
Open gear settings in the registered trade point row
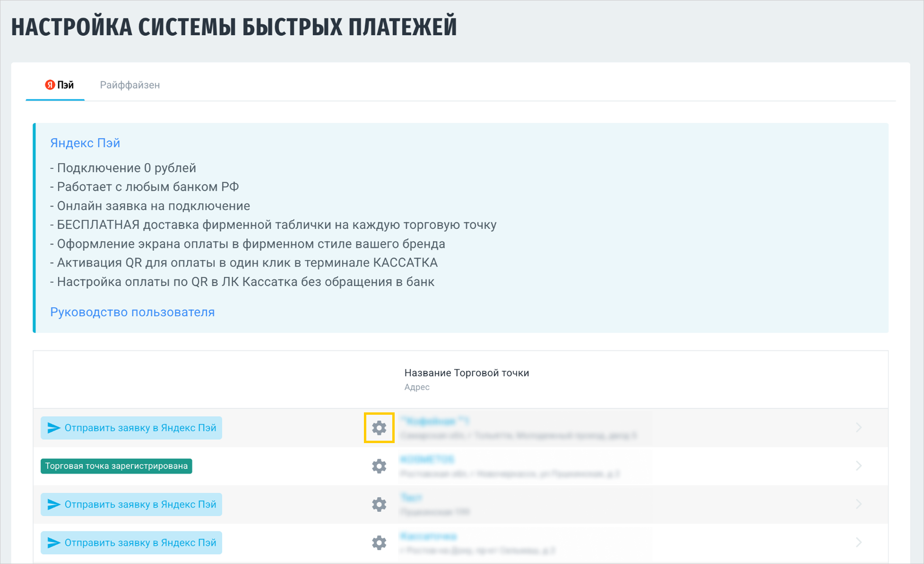pyautogui.click(x=379, y=466)
